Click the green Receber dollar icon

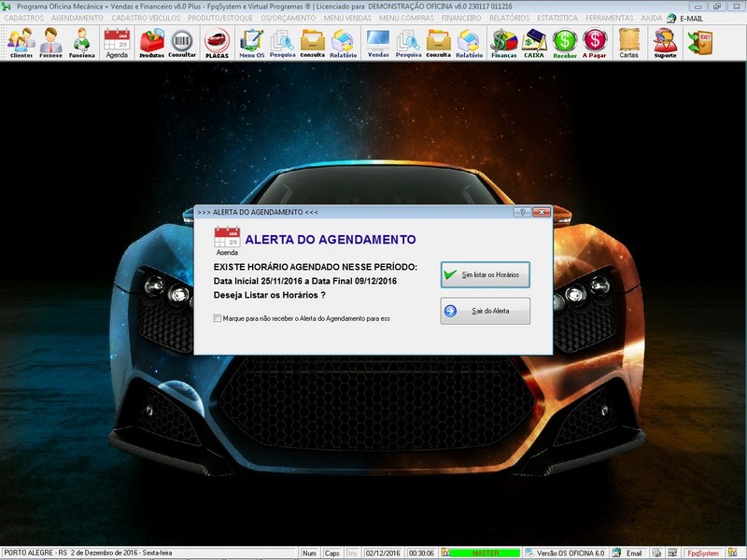565,43
